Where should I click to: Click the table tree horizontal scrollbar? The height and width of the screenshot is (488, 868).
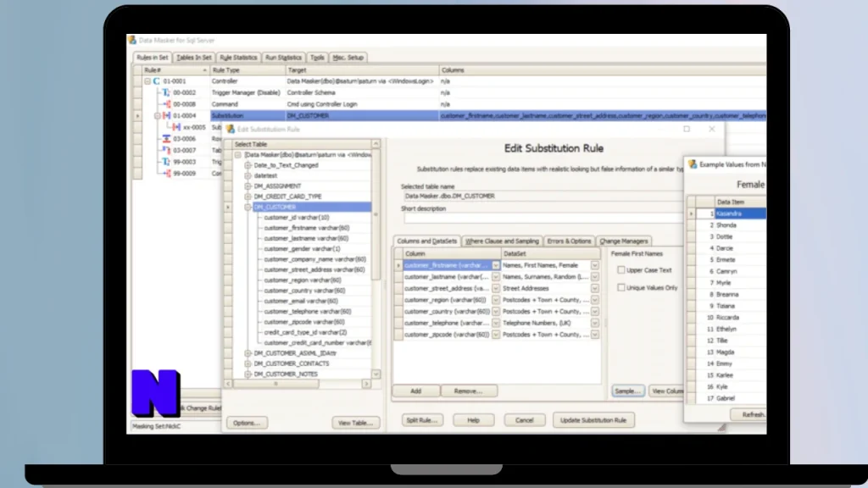[298, 384]
